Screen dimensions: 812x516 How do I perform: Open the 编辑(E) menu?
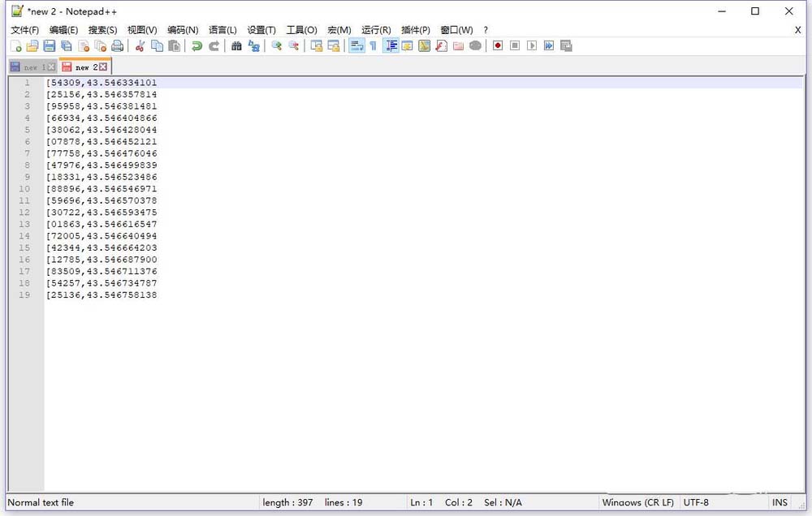tap(63, 30)
